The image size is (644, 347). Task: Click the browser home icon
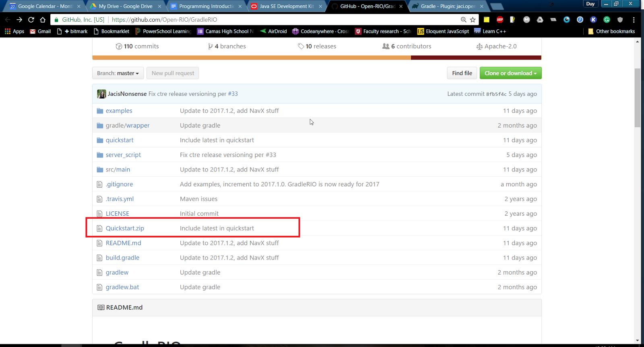[x=43, y=19]
